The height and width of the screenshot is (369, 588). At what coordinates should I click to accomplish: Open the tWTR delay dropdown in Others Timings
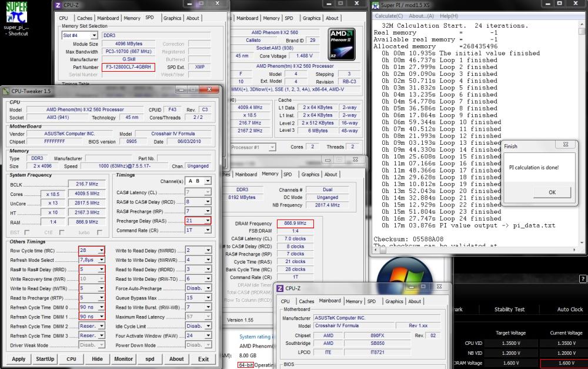[x=101, y=288]
